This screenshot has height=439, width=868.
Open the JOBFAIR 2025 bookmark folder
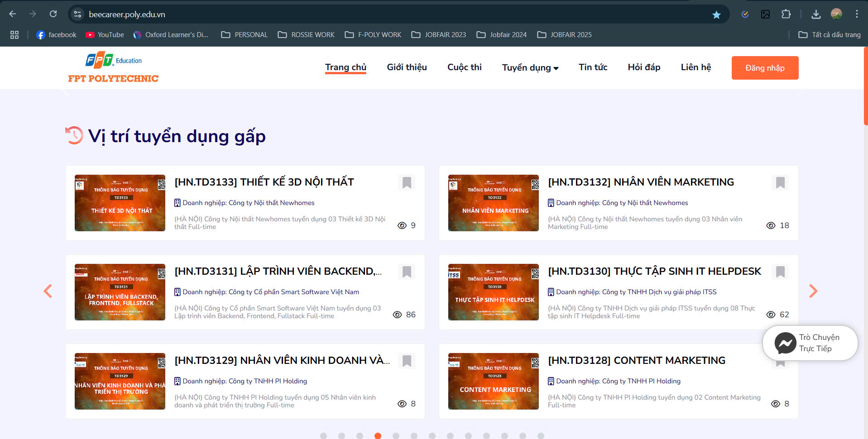point(564,35)
